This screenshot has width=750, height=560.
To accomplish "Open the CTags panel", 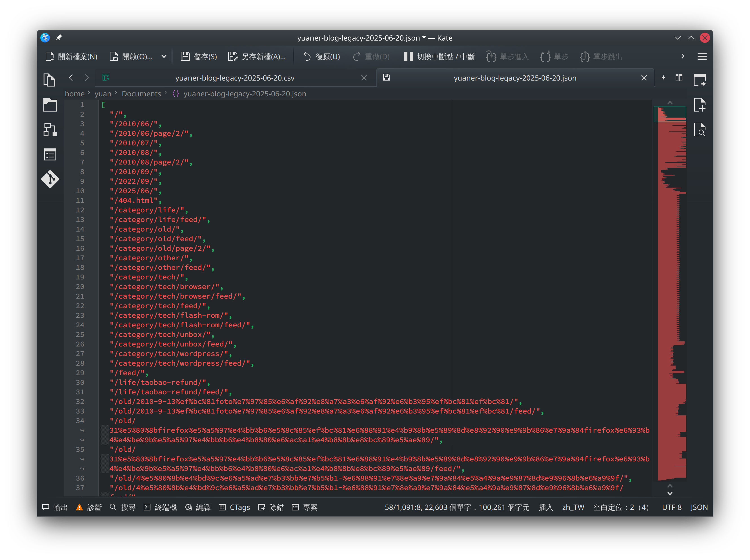I will [234, 507].
